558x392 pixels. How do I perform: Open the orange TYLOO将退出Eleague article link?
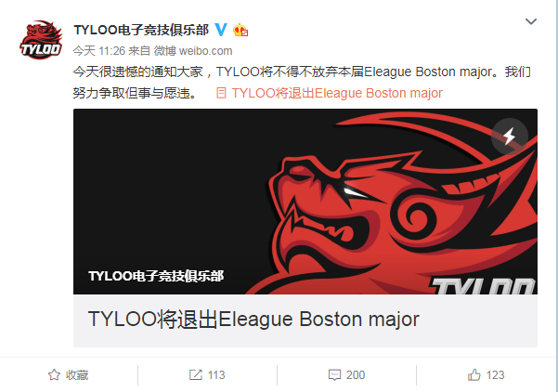(x=337, y=93)
